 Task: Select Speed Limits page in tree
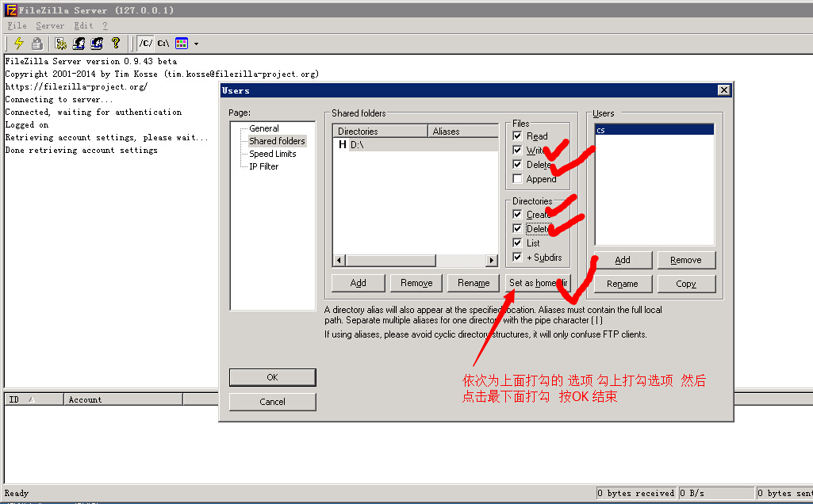[273, 154]
